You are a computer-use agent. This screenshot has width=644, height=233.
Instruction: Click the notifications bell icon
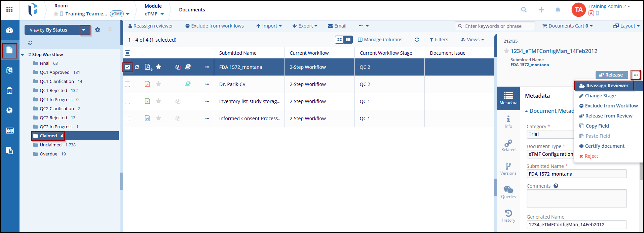tap(558, 10)
